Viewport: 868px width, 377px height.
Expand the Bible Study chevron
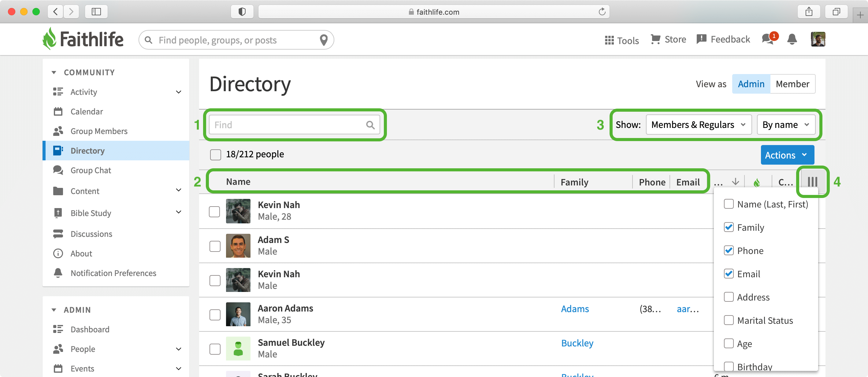point(179,212)
